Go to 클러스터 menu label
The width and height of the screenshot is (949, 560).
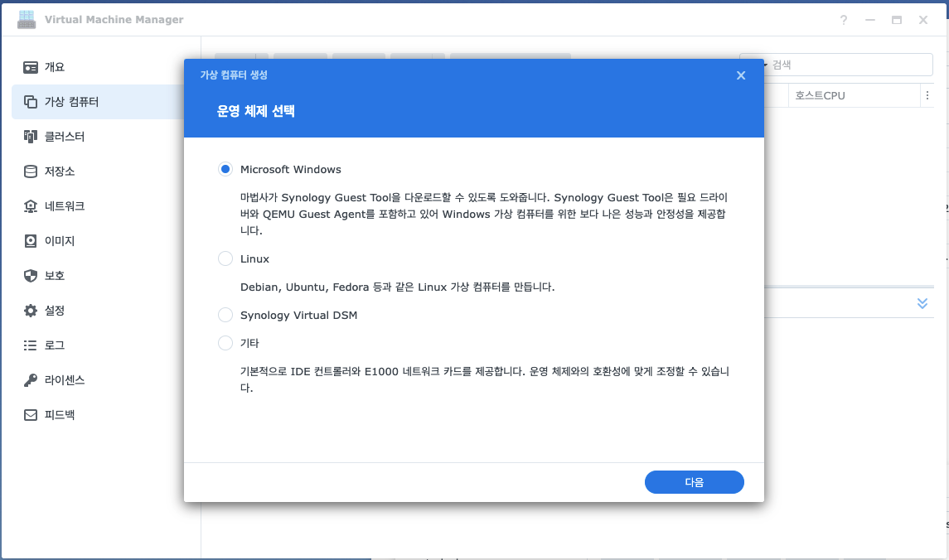[65, 137]
